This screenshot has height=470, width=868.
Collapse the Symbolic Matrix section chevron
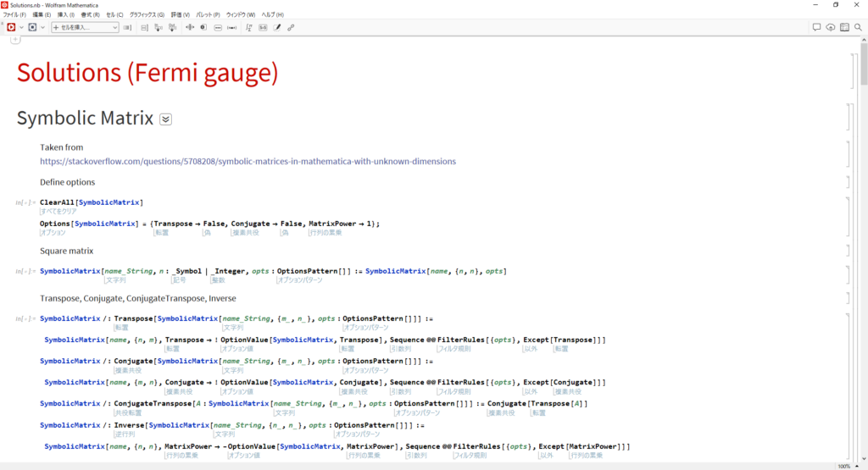pos(165,119)
